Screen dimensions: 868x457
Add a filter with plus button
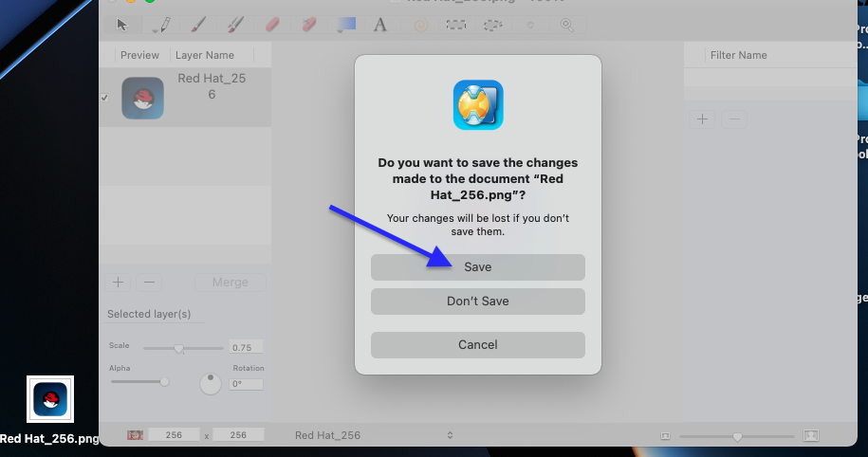click(x=702, y=119)
